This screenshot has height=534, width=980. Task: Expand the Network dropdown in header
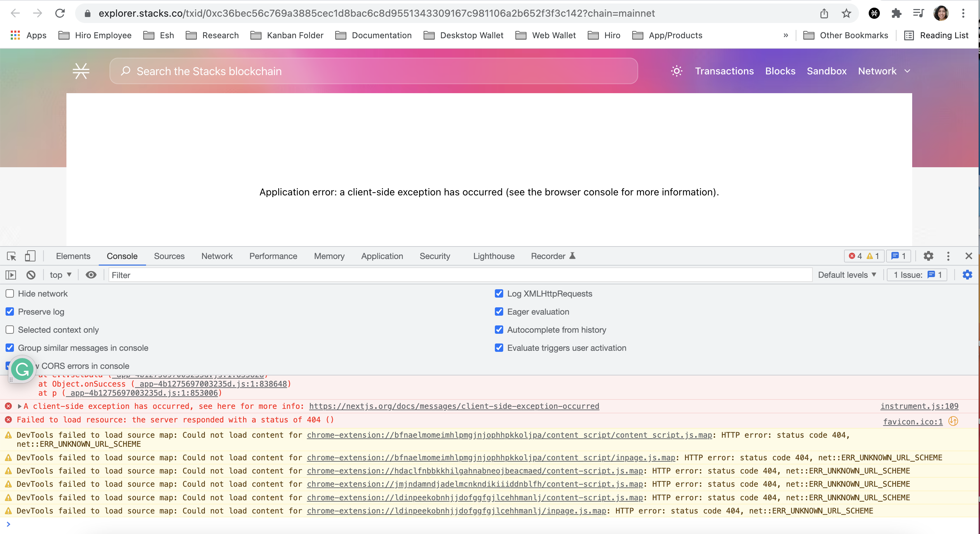884,71
